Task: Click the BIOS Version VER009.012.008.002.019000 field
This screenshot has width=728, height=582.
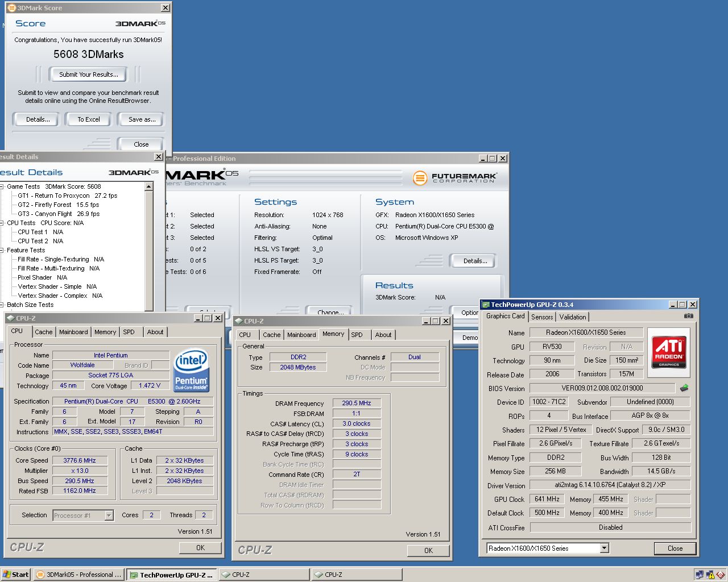Action: click(x=602, y=388)
